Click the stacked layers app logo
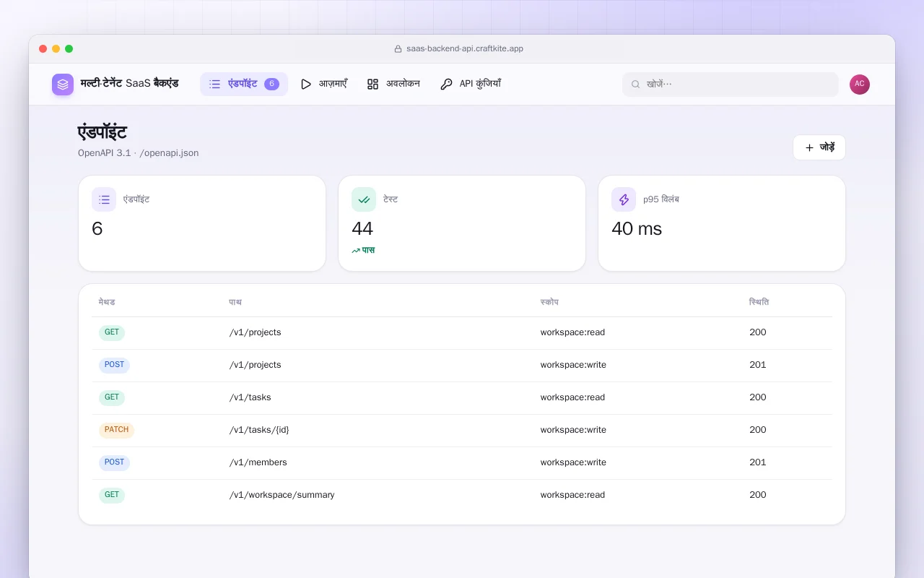 [63, 85]
